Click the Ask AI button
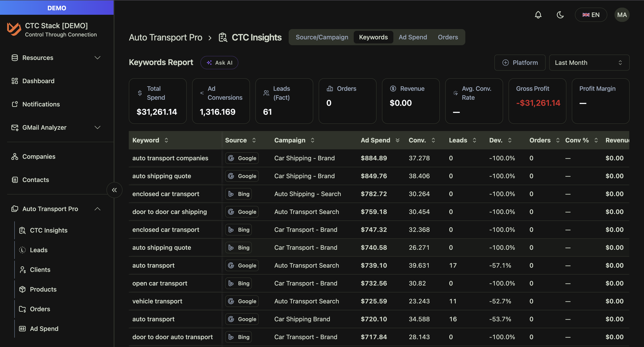 219,63
